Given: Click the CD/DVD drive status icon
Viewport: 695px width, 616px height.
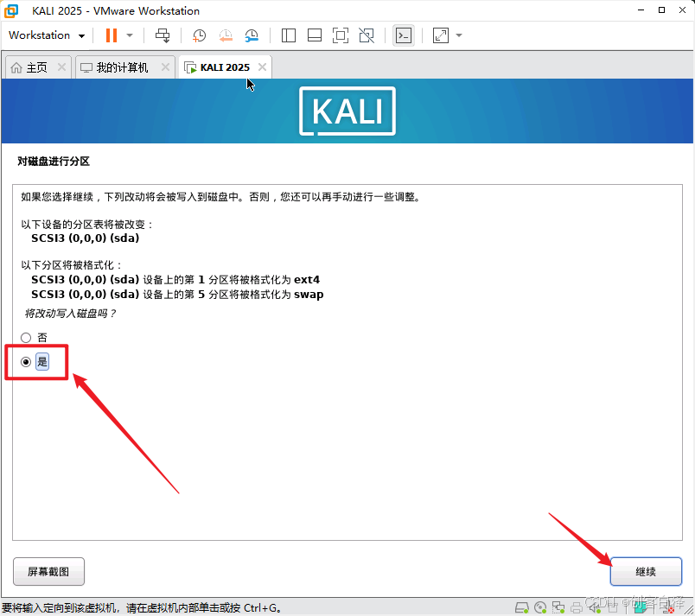Looking at the screenshot, I should click(540, 607).
